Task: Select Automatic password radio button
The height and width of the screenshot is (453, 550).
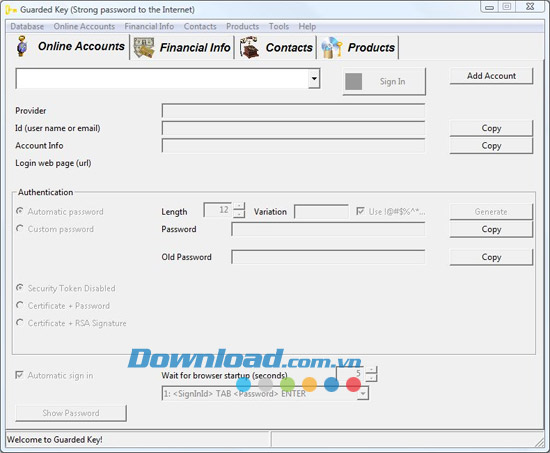Action: coord(20,211)
